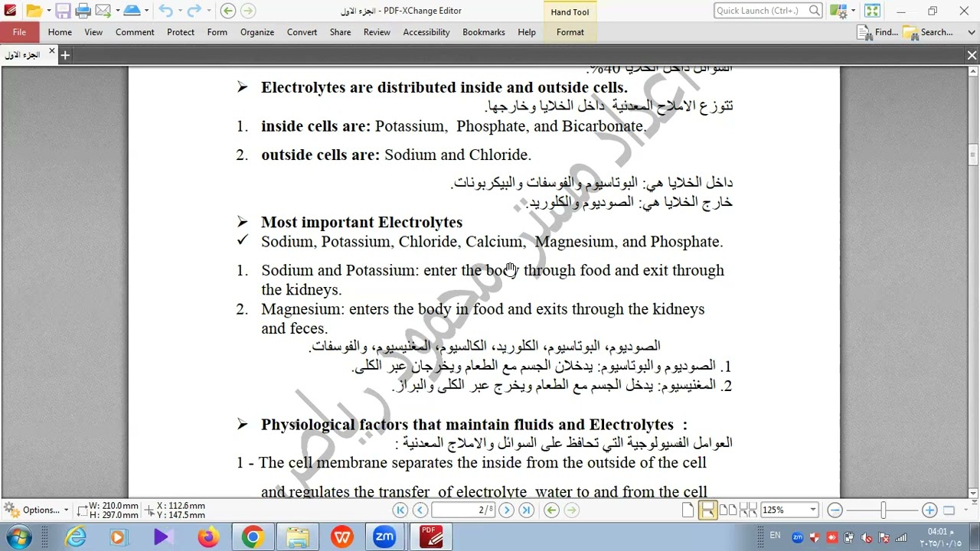Print the document using the printer icon
The image size is (980, 551).
coord(83,11)
